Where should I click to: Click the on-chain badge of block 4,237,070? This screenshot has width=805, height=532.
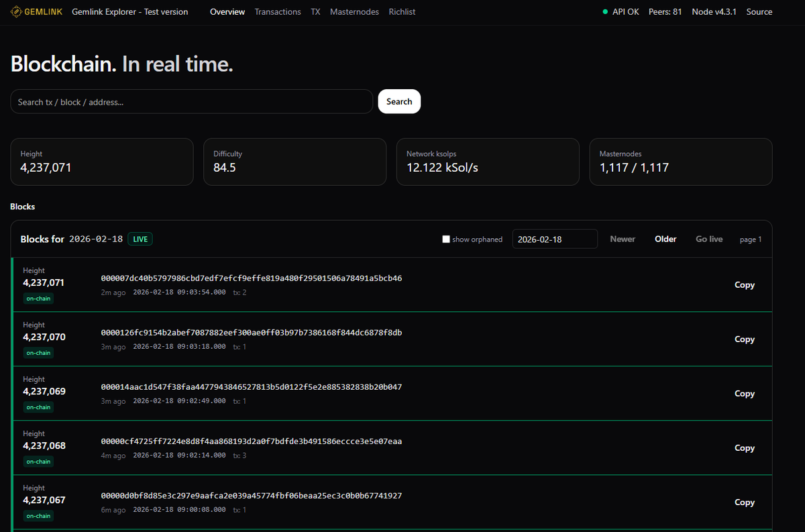pyautogui.click(x=38, y=353)
